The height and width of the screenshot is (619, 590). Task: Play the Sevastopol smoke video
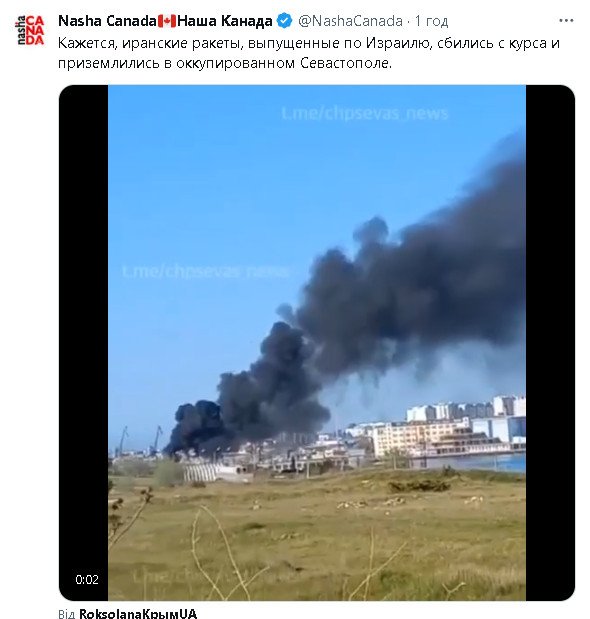pyautogui.click(x=317, y=342)
